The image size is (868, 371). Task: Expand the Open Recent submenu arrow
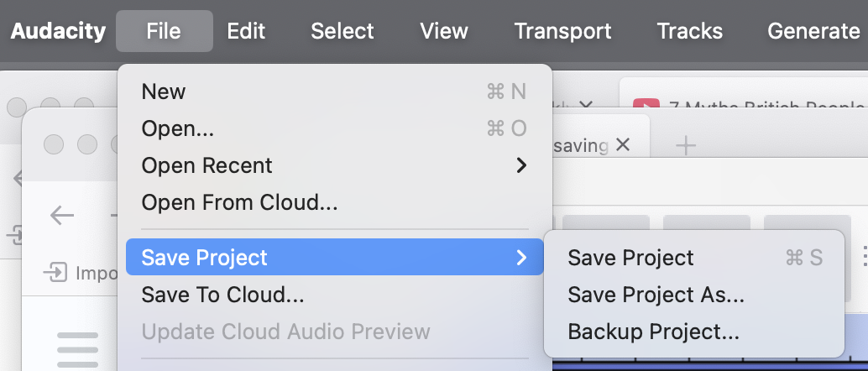521,165
